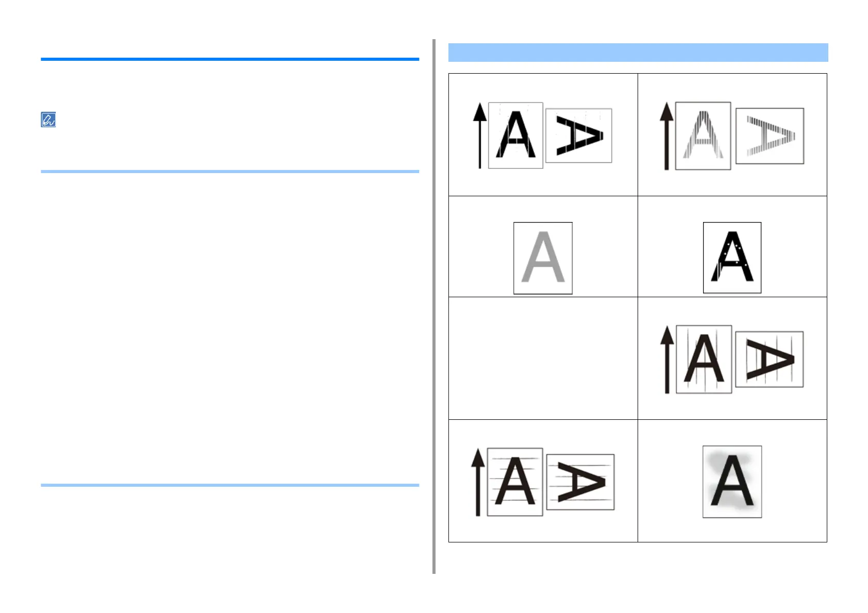This screenshot has height=613, width=868.
Task: Click the up arrow beside faded striped A
Action: tap(666, 136)
